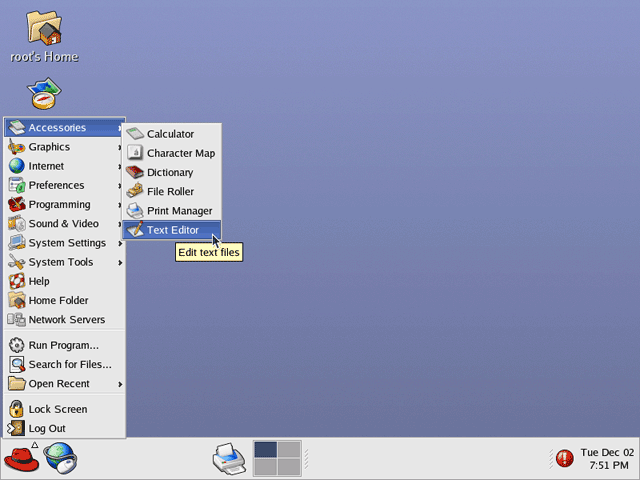
Task: Click the Sound & Video icon
Action: click(x=17, y=224)
